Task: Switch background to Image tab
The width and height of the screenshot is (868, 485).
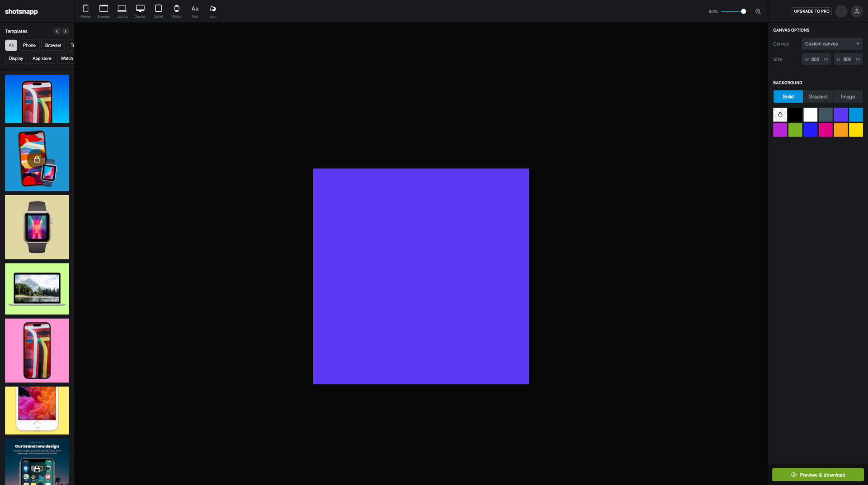Action: (x=848, y=97)
